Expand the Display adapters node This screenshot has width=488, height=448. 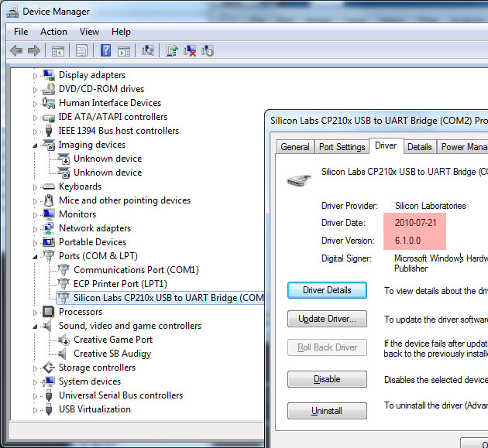(x=35, y=75)
